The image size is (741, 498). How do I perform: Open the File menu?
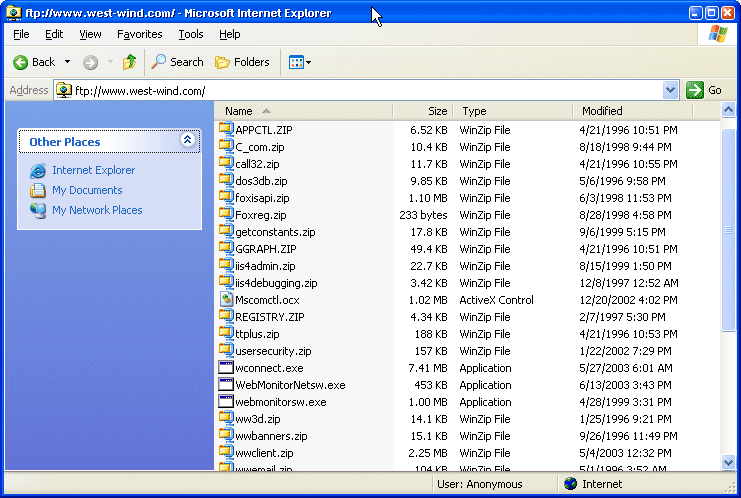(21, 34)
